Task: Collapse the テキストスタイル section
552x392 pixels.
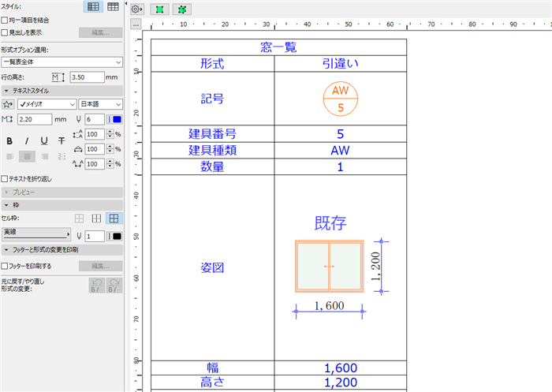Action: 62,91
